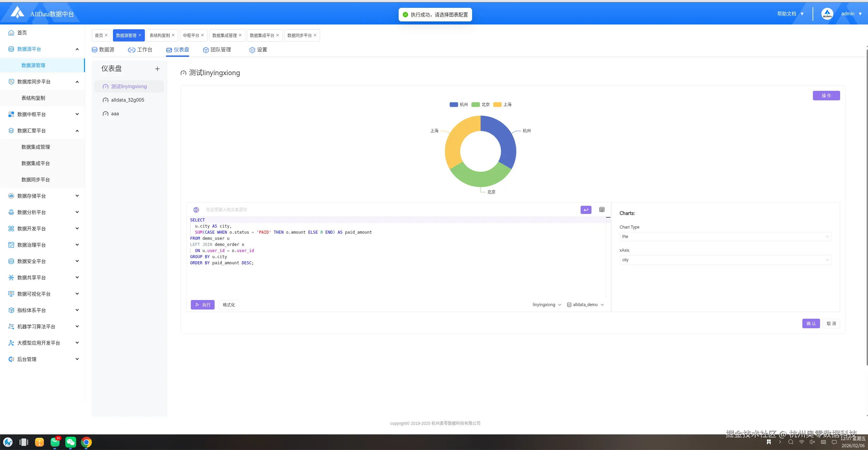Open the 设置 gear tab
The width and height of the screenshot is (868, 450).
point(258,50)
